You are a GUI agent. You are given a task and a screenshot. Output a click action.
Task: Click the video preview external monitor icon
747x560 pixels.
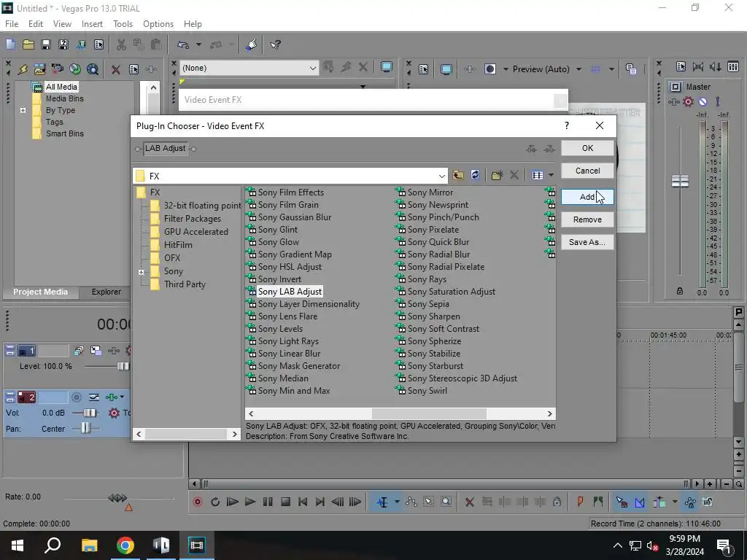pos(446,69)
